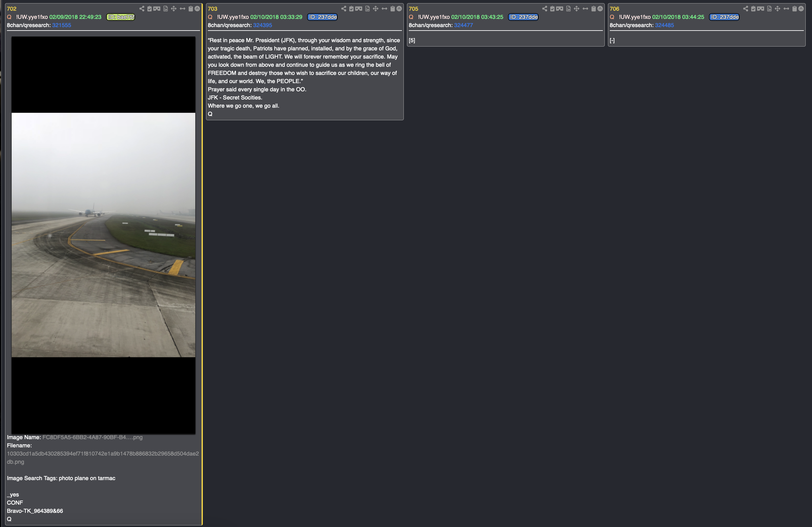Collapse post 702 with the circle chevron
This screenshot has width=812, height=527.
pyautogui.click(x=197, y=8)
